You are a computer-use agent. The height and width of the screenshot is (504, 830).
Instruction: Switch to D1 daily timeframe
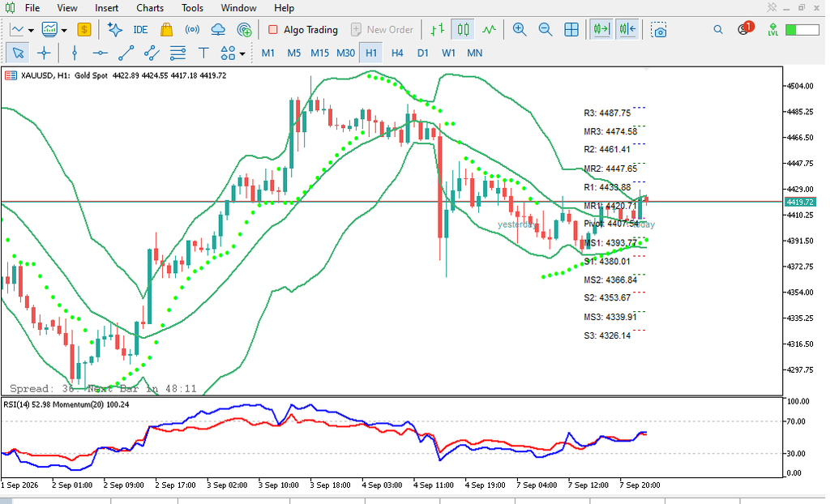tap(422, 53)
